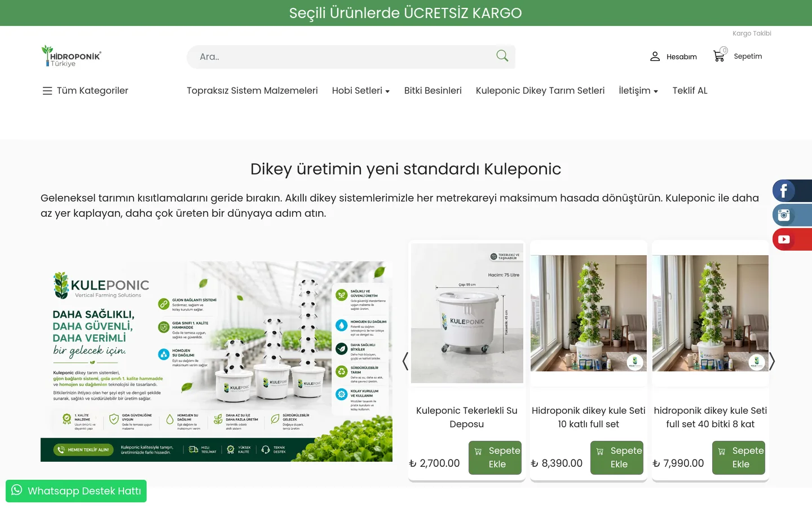Click the Kuleponic promotional banner

217,361
